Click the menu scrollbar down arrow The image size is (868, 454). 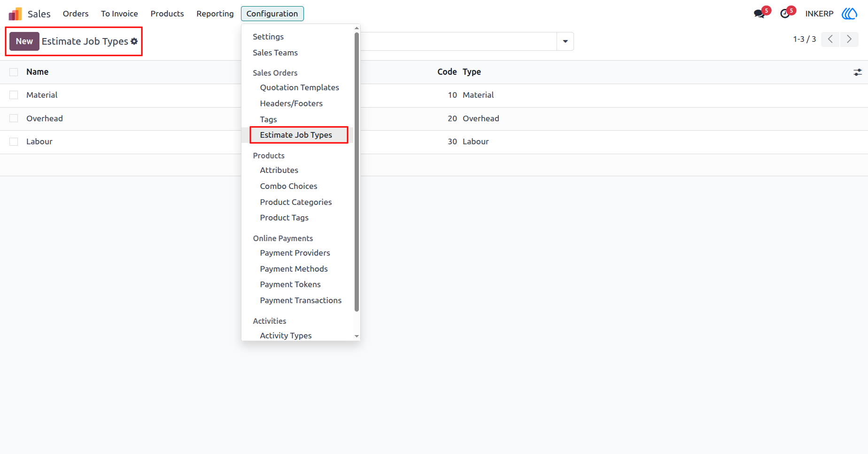[357, 337]
